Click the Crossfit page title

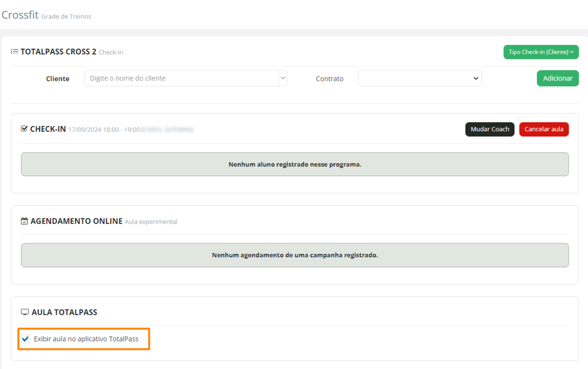20,15
